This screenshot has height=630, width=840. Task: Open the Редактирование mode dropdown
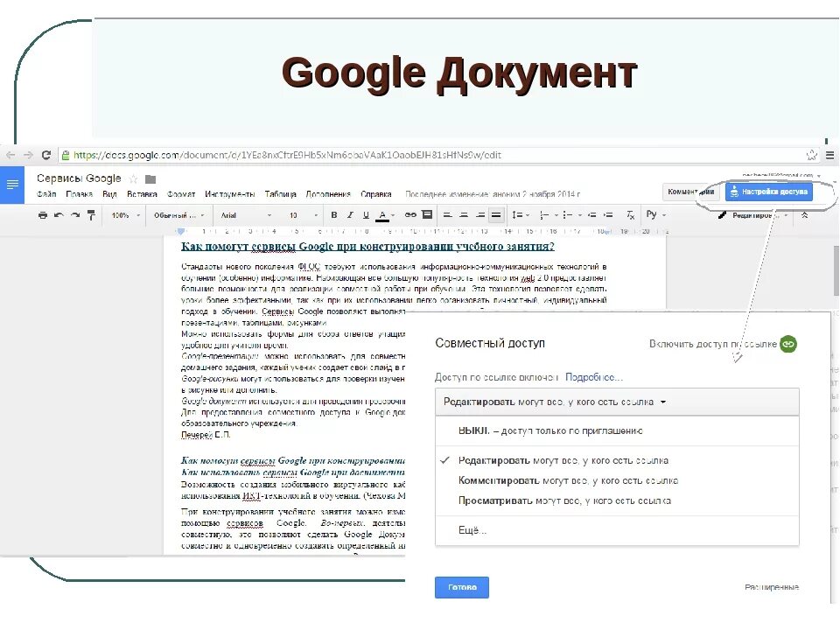752,215
